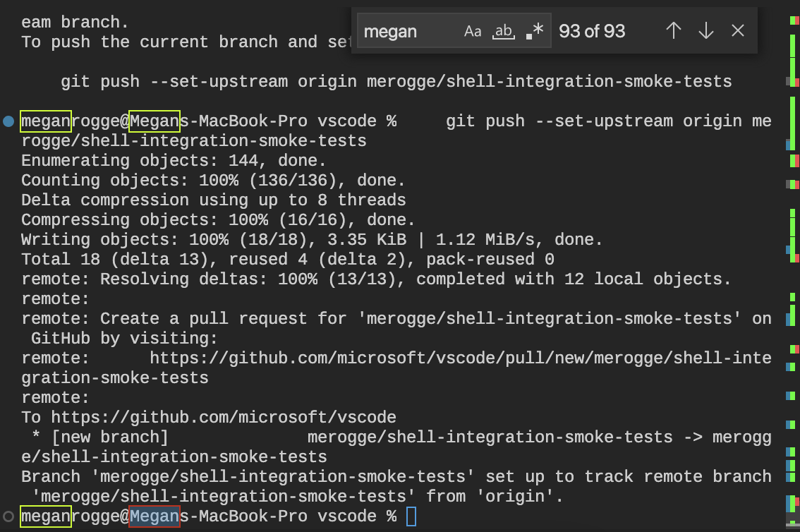Click highlighted 'megan' in last prompt line

coord(46,516)
